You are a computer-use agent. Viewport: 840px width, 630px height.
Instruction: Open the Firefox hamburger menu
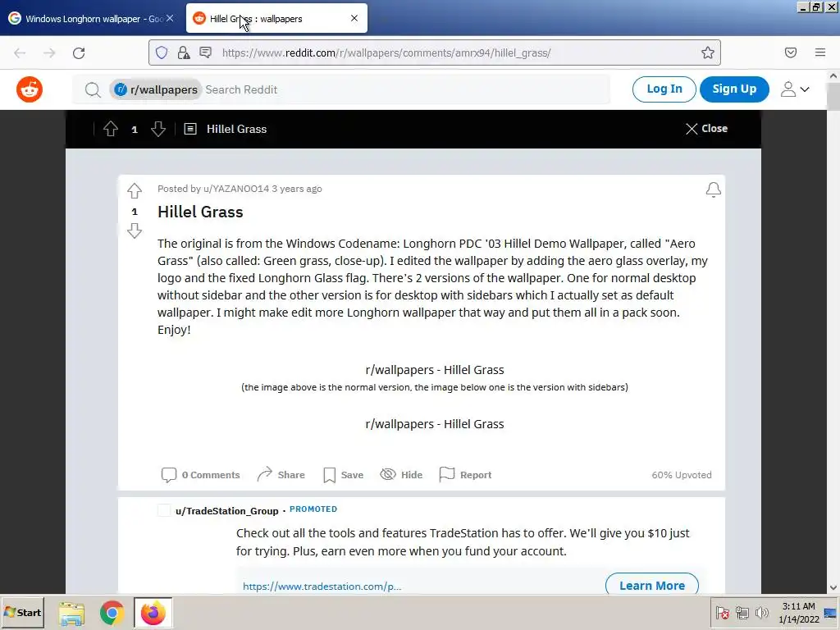coord(820,52)
